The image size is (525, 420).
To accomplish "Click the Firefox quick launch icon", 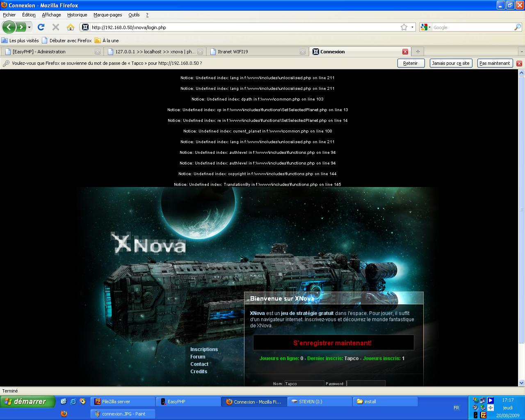I will pyautogui.click(x=64, y=414).
